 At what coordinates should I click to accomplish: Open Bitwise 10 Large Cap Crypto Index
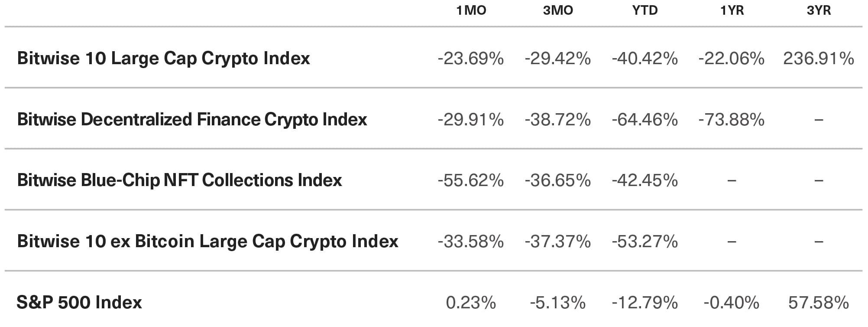[163, 59]
